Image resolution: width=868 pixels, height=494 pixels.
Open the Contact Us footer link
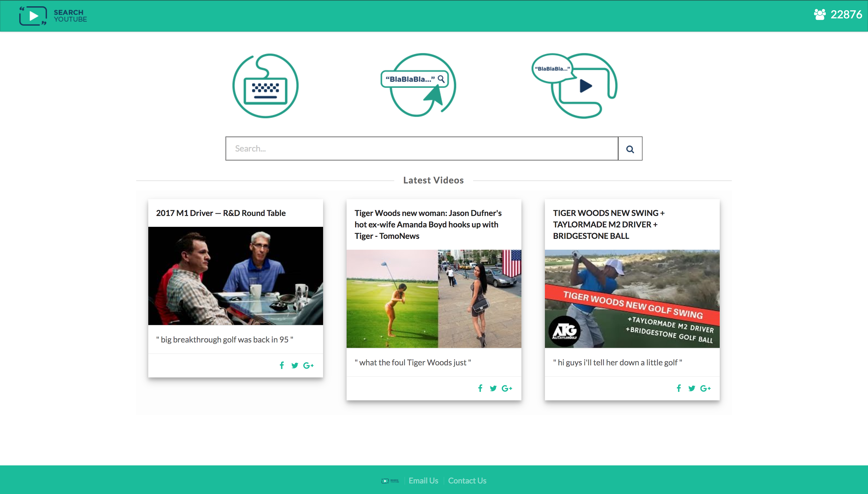point(467,480)
